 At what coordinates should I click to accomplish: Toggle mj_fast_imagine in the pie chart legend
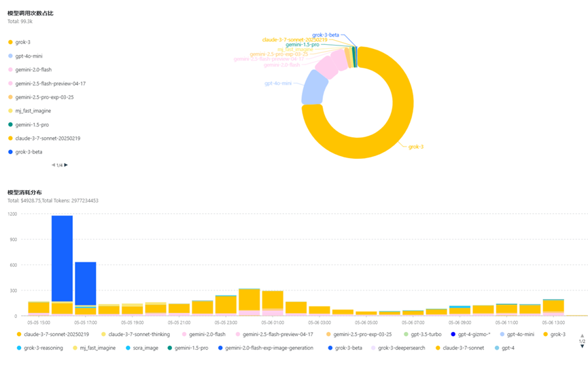pyautogui.click(x=29, y=111)
